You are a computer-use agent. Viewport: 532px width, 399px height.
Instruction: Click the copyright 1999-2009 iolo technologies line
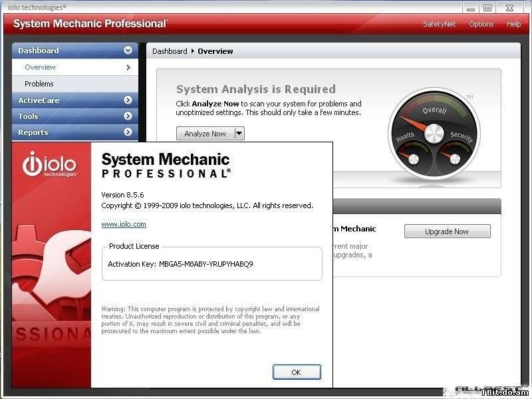(207, 205)
